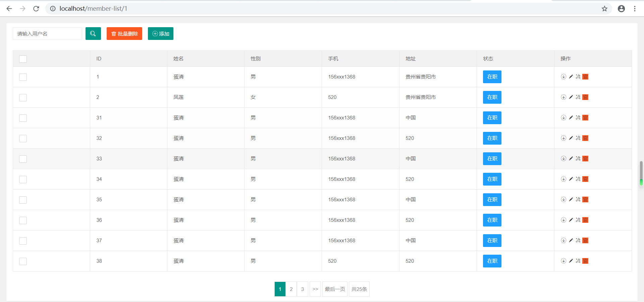644x302 pixels.
Task: Jump to 最后一页 last page
Action: click(x=335, y=289)
